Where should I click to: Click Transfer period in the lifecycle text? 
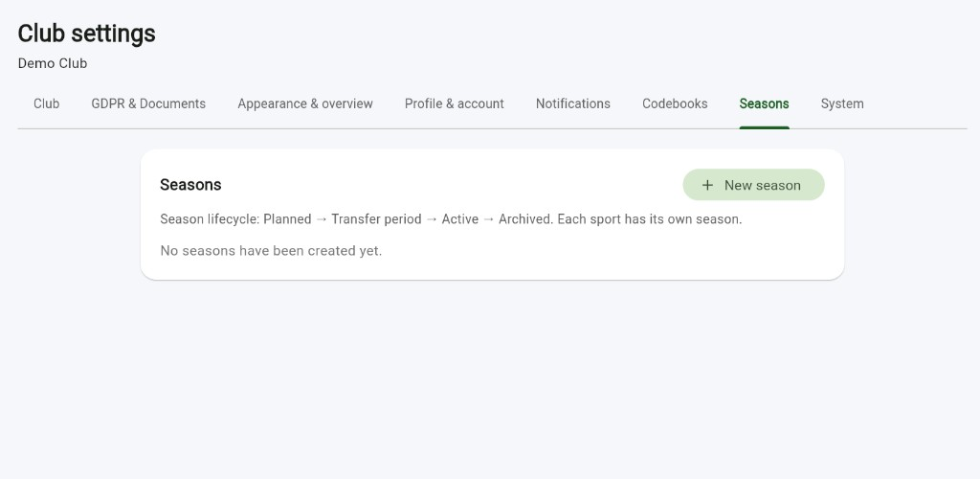click(376, 219)
